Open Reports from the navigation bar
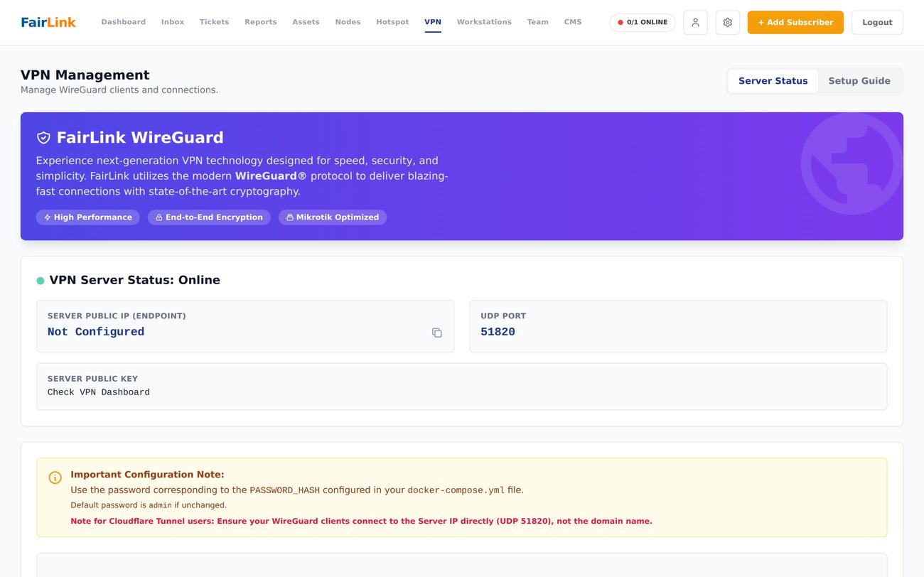The height and width of the screenshot is (577, 924). 261,22
